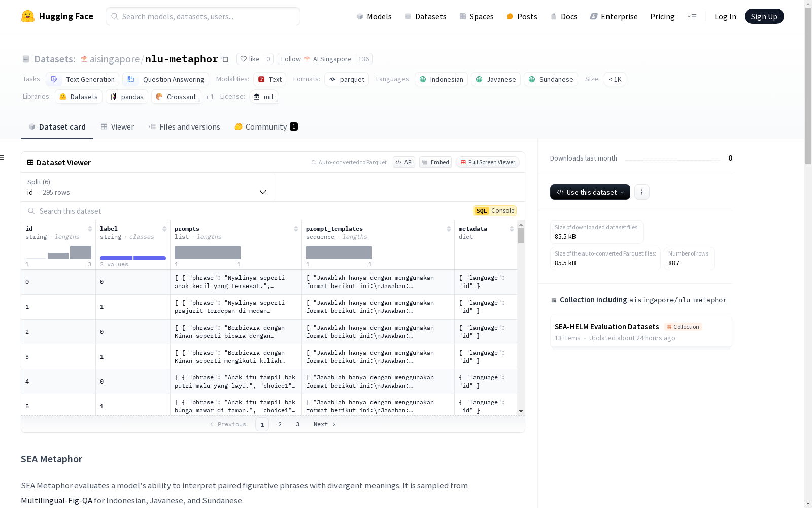
Task: Copy dataset name with the copy icon
Action: (225, 59)
